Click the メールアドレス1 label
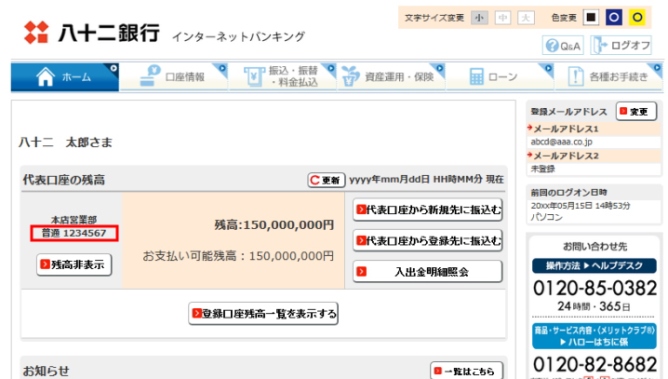The width and height of the screenshot is (668, 379). [x=566, y=129]
